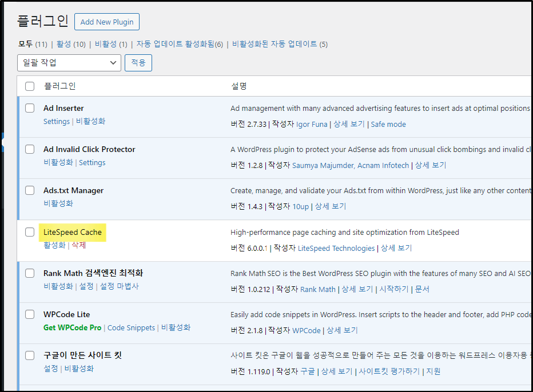Click the Rank Math author link
This screenshot has width=533, height=392.
point(318,289)
